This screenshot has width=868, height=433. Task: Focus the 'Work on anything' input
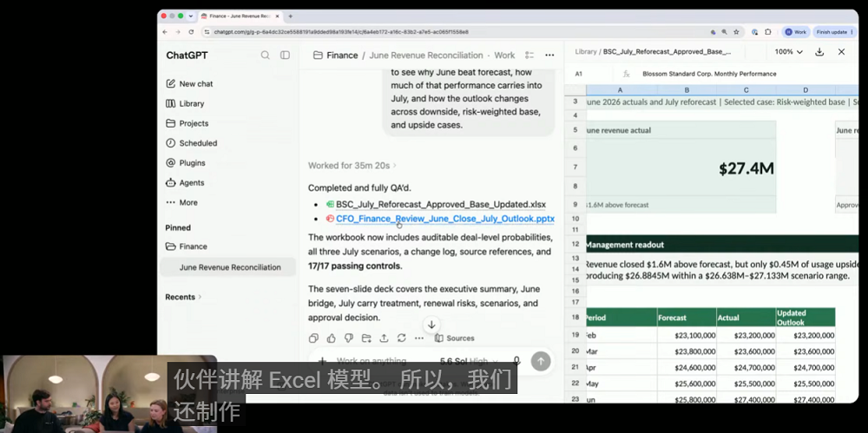point(372,361)
